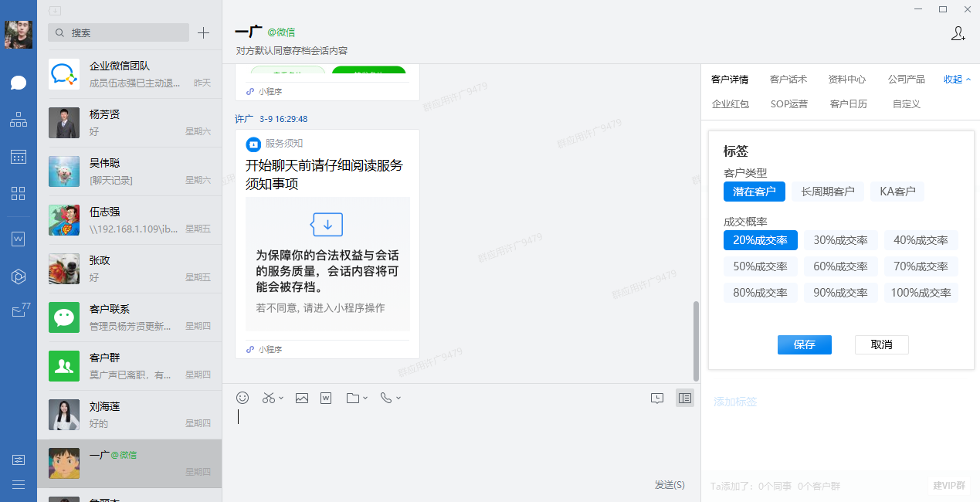Open the mail icon with 77 badge
The height and width of the screenshot is (502, 980).
[19, 311]
